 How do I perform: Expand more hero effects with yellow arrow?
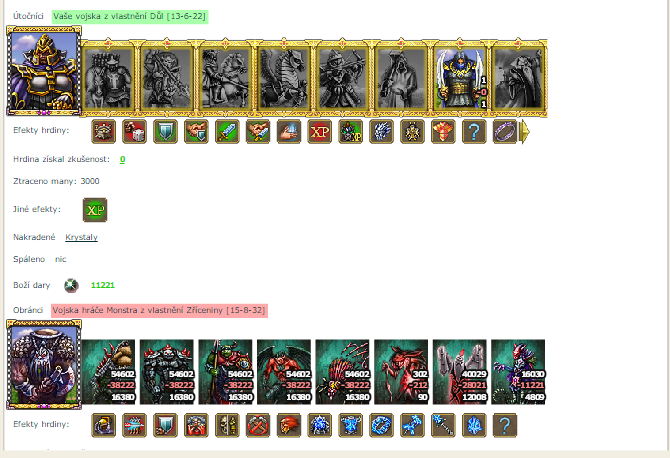(x=525, y=132)
